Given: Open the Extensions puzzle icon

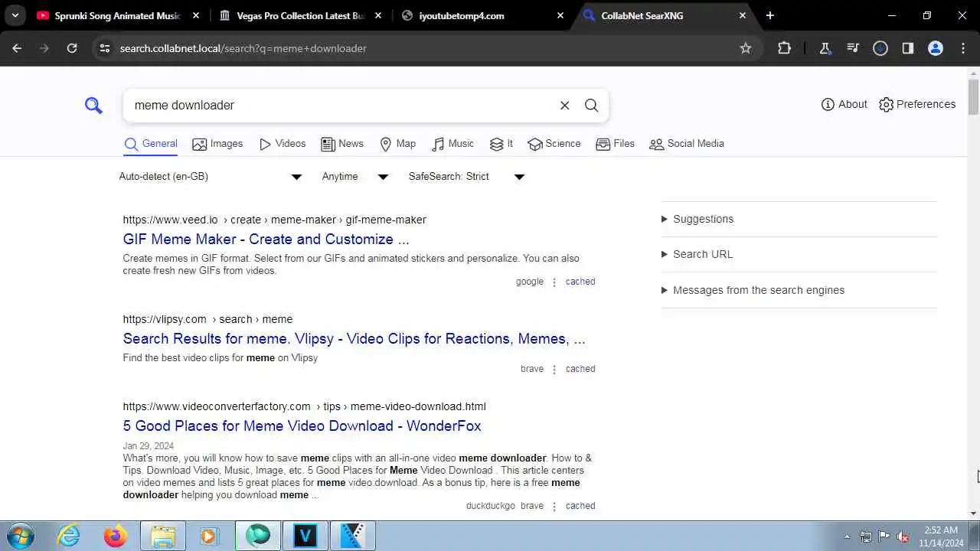Looking at the screenshot, I should pyautogui.click(x=784, y=48).
